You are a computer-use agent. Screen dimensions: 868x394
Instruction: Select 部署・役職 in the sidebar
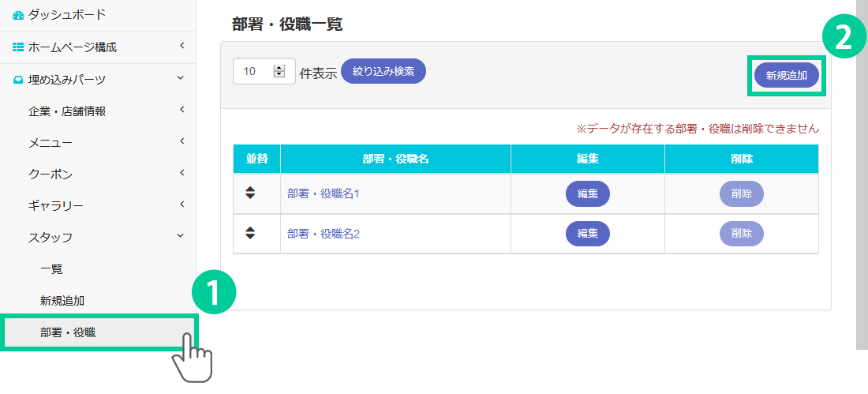68,332
